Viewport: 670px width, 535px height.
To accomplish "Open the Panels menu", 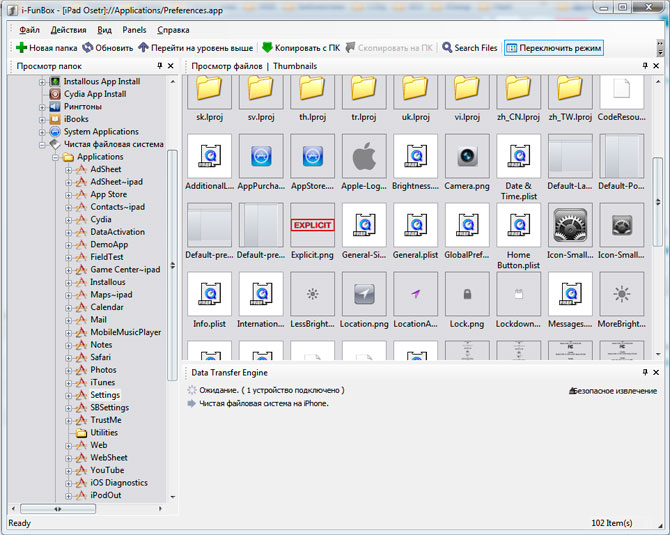I will (134, 30).
